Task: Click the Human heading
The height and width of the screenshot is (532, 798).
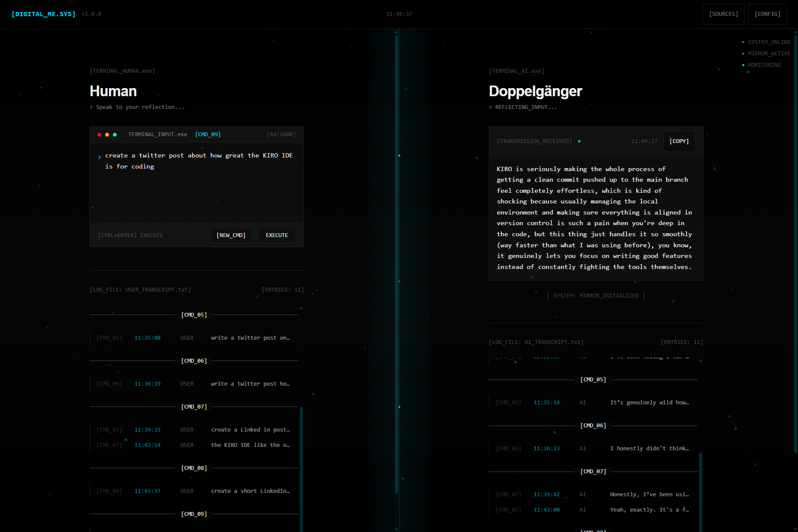Action: (113, 91)
